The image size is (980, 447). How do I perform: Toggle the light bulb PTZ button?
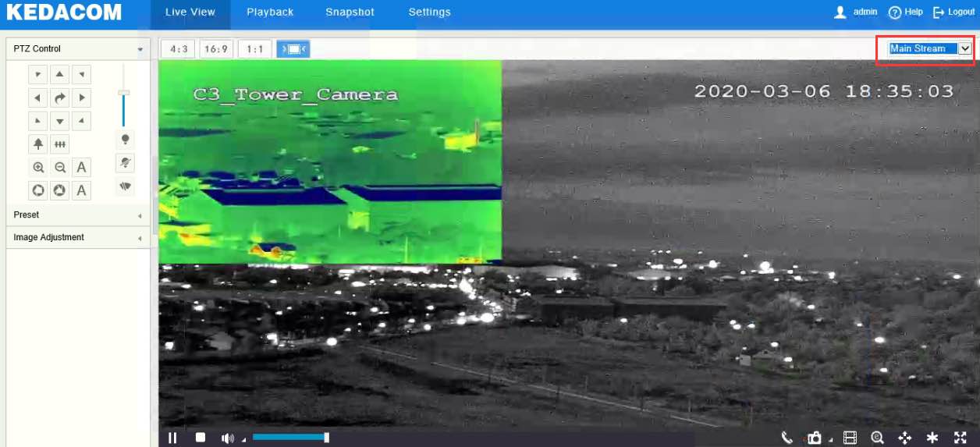(124, 140)
